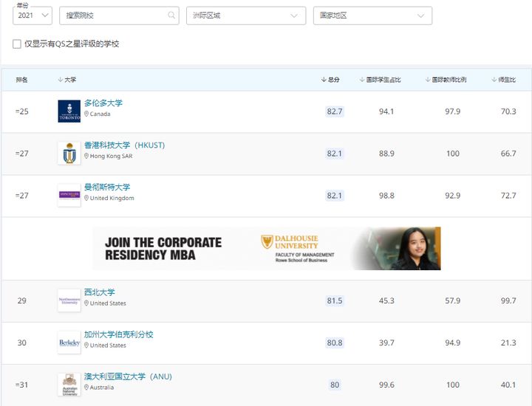Click the magnifier icon in search box

coord(171,16)
